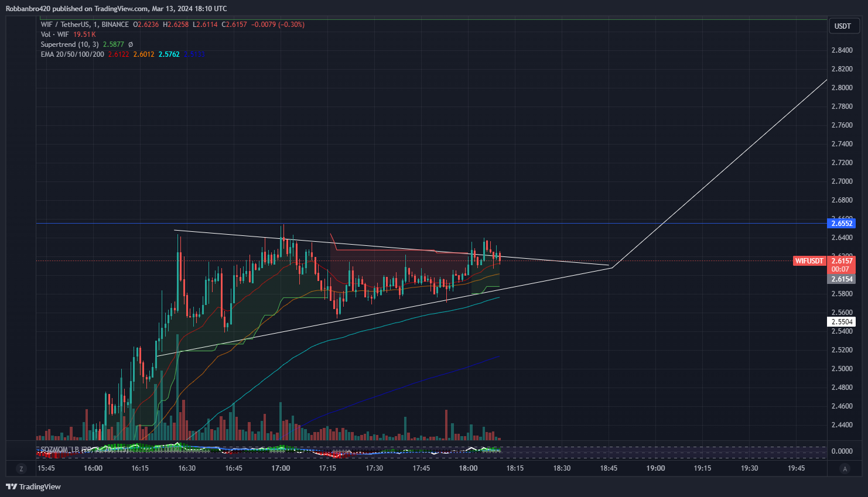The image size is (868, 497).
Task: Click the 2.5000 price axis label
Action: (842, 369)
